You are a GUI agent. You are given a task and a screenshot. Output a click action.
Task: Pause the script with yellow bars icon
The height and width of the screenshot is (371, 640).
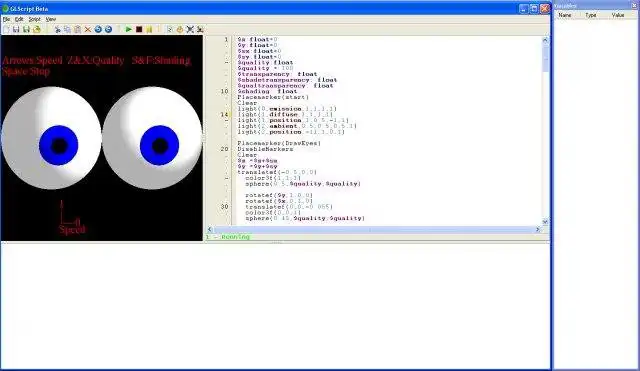(149, 29)
